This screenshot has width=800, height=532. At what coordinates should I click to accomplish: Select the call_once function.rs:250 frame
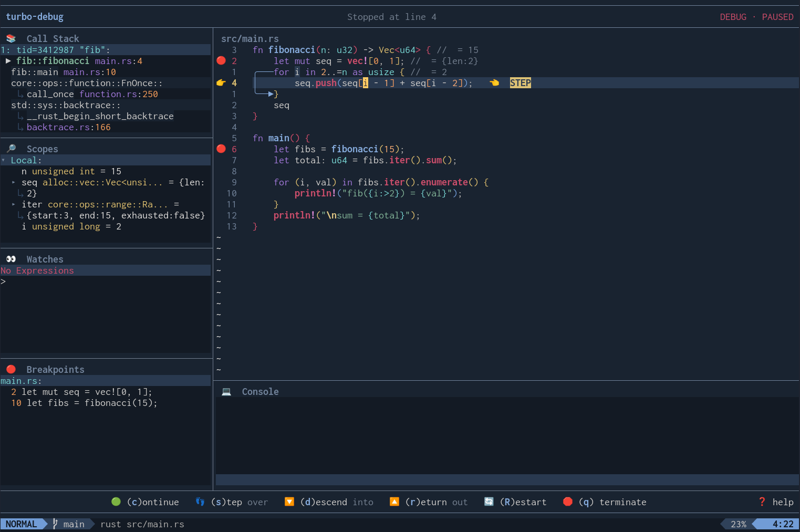click(x=92, y=94)
